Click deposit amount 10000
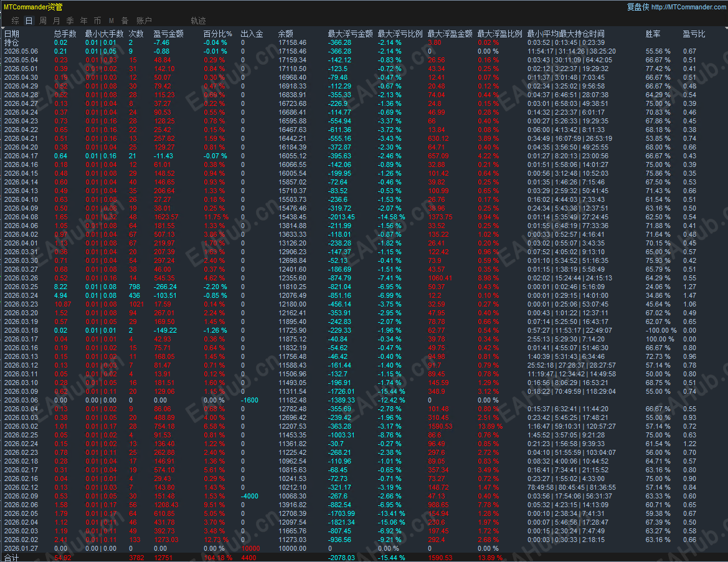728x562 pixels. (x=251, y=548)
